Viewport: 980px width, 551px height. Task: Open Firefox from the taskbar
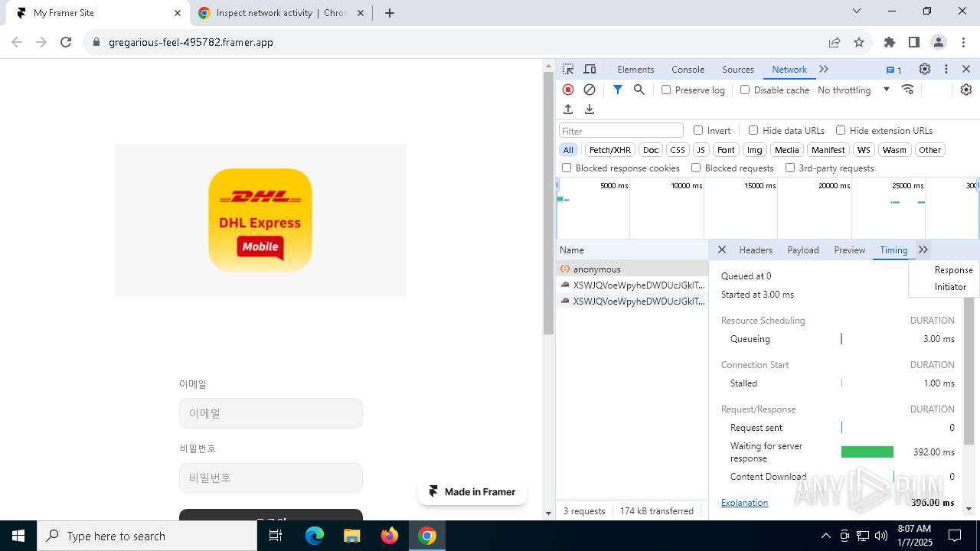pyautogui.click(x=390, y=536)
